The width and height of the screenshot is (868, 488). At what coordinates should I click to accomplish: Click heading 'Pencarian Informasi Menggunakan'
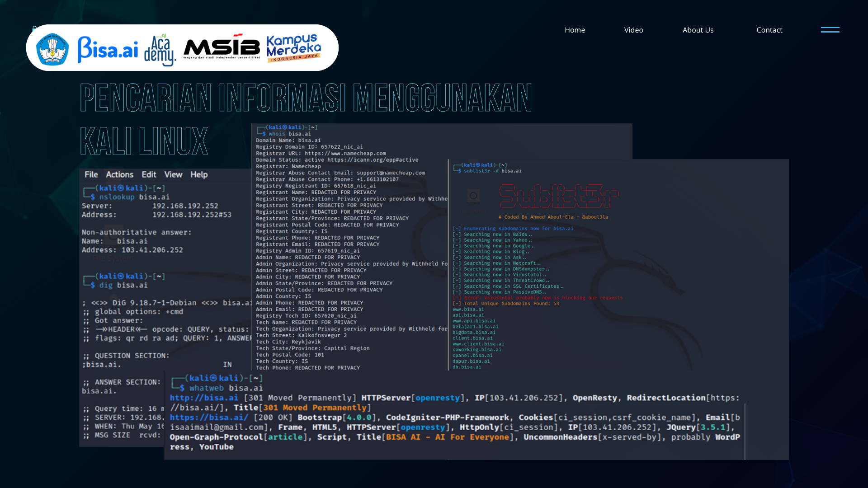point(306,98)
